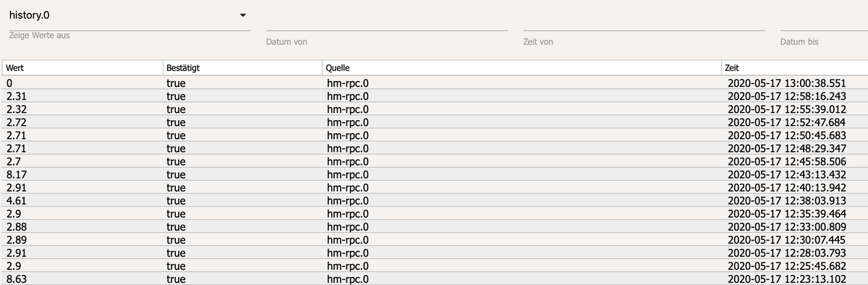Sort by the Zeit column header
Image resolution: width=868 pixels, height=285 pixels.
[795, 67]
